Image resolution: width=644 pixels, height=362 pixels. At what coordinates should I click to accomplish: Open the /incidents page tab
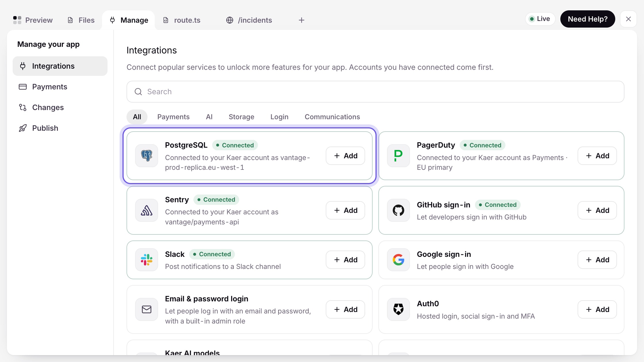[249, 20]
